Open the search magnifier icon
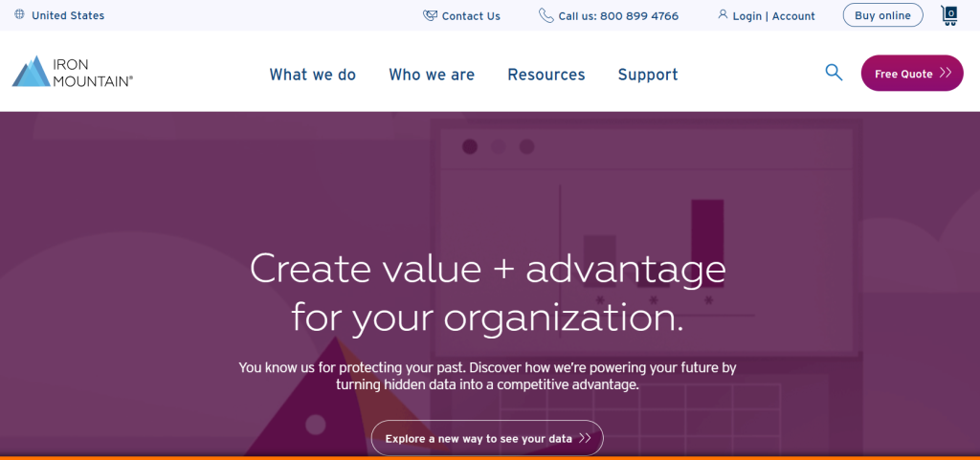 [x=834, y=73]
